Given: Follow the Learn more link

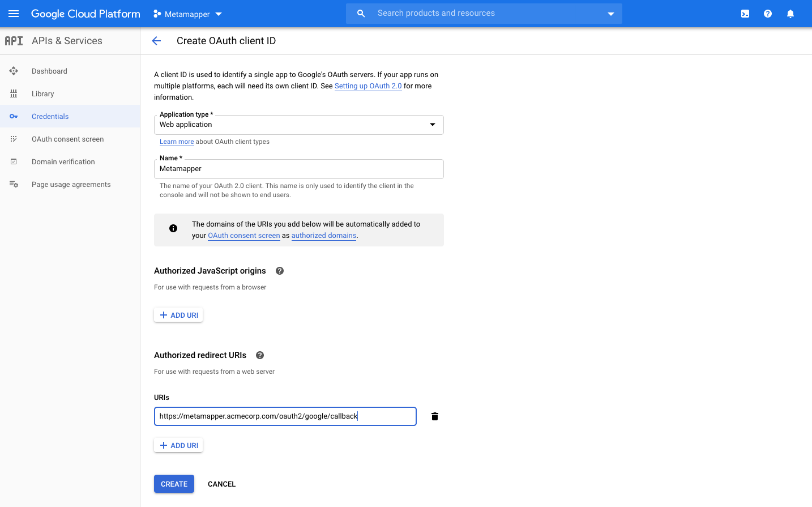Looking at the screenshot, I should click(177, 142).
